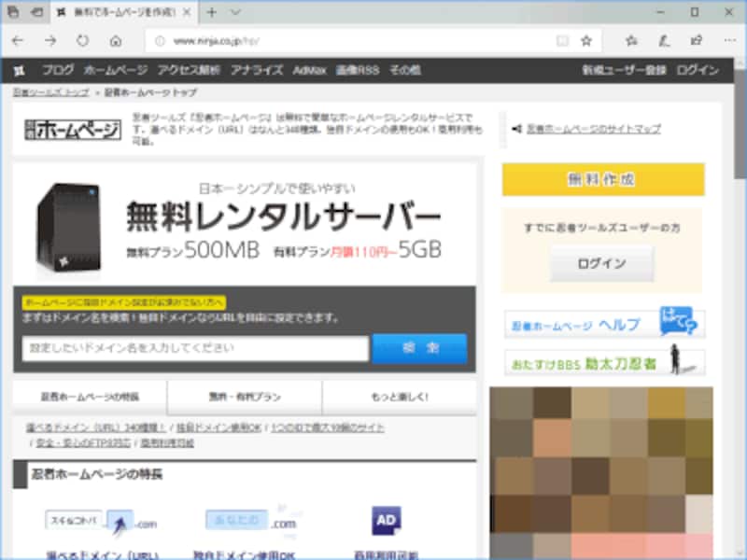Click the Ninja shuriken logo in navbar
Screen dimensions: 747x560
click(x=19, y=71)
